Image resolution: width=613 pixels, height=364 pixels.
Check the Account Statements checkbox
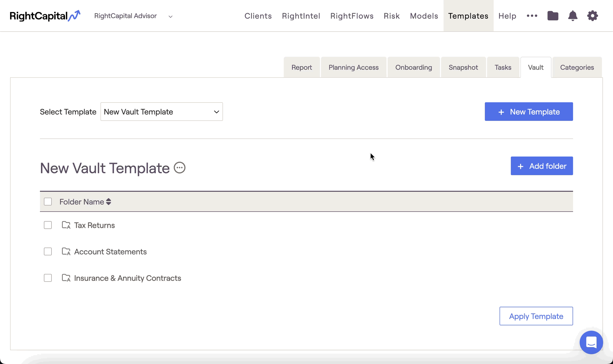[x=48, y=251]
